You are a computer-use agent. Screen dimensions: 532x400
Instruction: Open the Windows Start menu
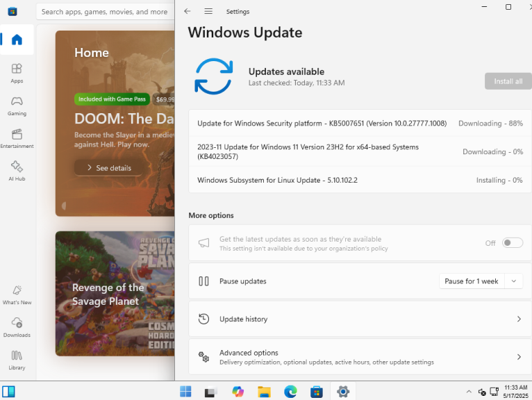pyautogui.click(x=185, y=392)
